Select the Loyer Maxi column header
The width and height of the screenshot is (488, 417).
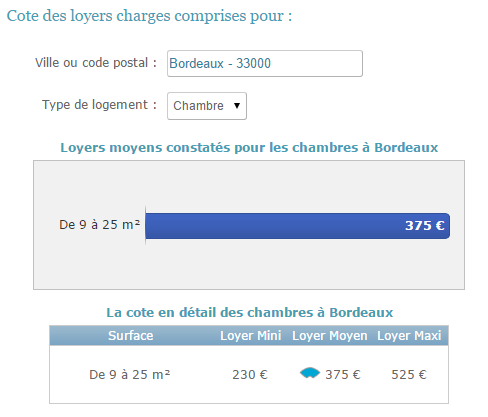pos(409,336)
